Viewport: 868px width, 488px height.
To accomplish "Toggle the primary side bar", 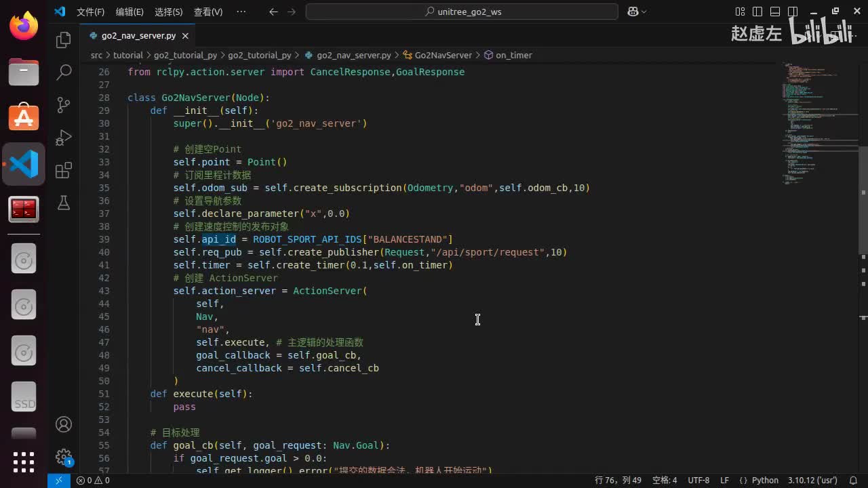I will [x=757, y=12].
